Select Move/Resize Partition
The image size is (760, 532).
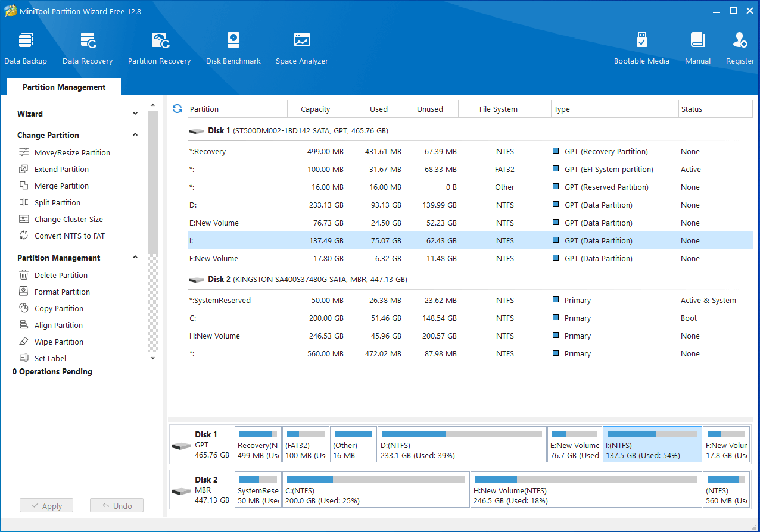click(72, 152)
